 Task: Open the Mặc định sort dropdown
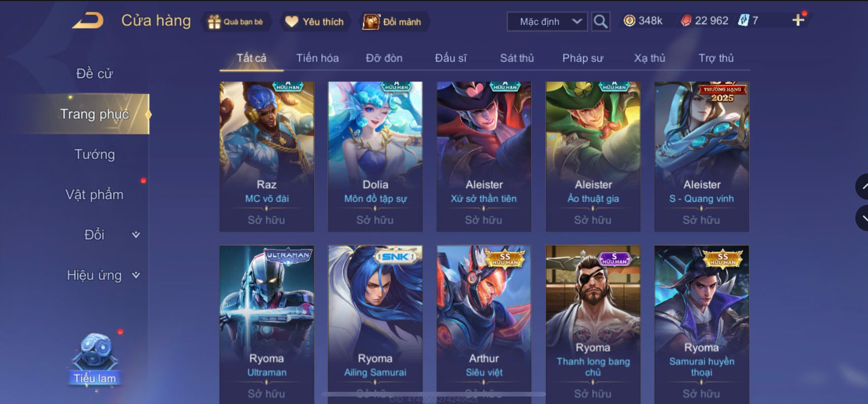click(x=547, y=22)
